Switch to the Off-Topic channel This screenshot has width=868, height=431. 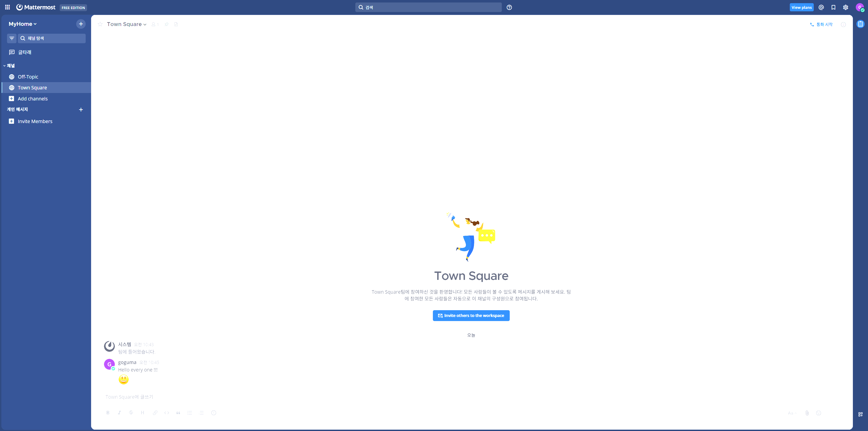(28, 76)
